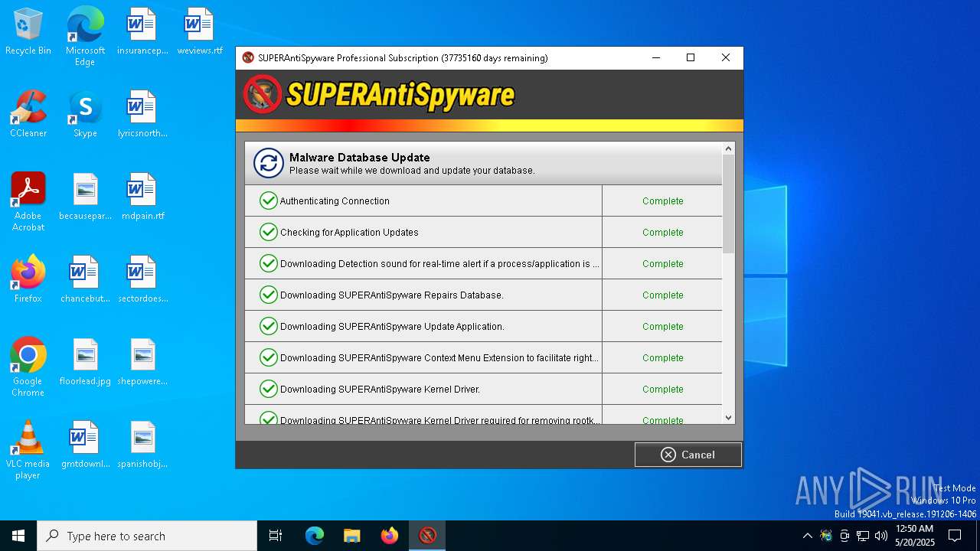Open Edge from the taskbar

(315, 536)
